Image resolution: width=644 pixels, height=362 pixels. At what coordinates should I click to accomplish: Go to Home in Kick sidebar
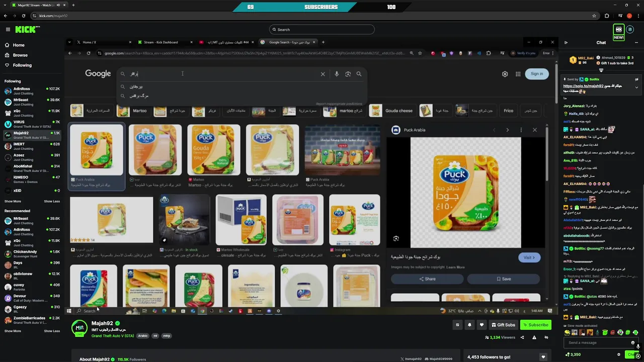[19, 45]
